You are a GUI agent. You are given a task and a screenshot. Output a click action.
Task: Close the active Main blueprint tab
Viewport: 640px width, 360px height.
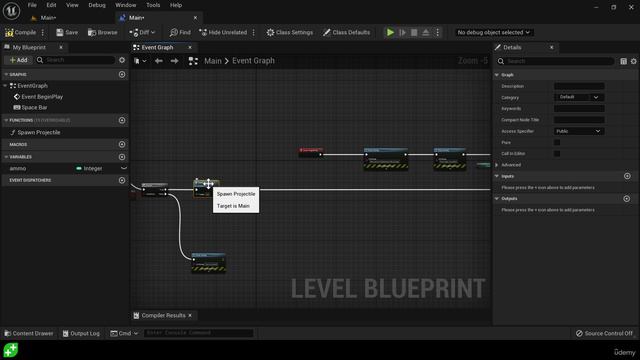point(195,18)
